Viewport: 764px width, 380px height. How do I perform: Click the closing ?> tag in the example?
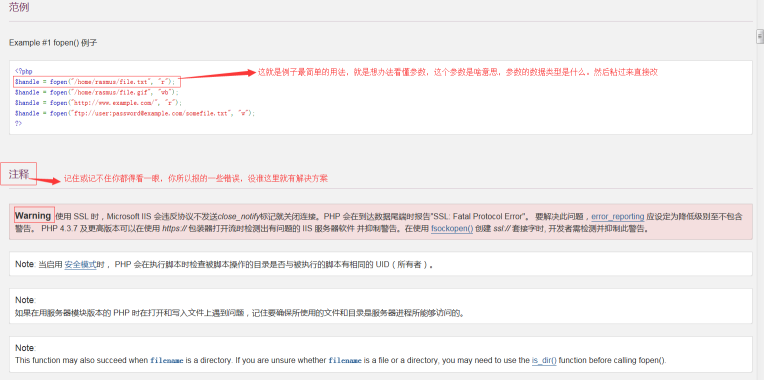(18, 124)
